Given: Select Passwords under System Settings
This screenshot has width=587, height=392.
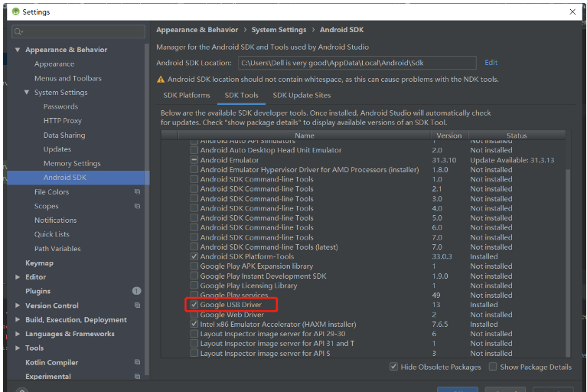Looking at the screenshot, I should pyautogui.click(x=60, y=106).
